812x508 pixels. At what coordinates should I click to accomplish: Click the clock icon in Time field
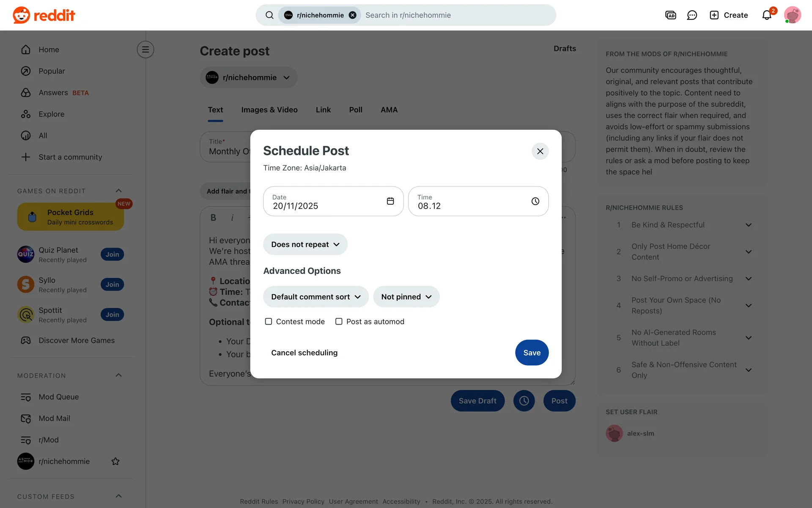point(535,201)
